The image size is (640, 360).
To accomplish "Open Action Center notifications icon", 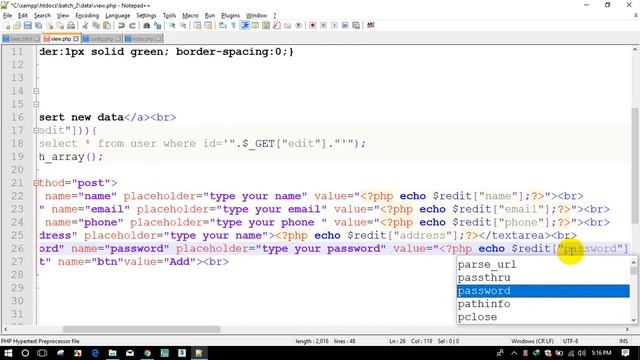I will (625, 353).
